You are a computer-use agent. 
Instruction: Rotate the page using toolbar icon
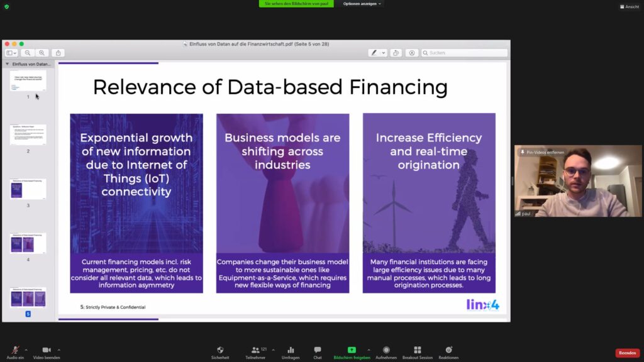[x=396, y=53]
